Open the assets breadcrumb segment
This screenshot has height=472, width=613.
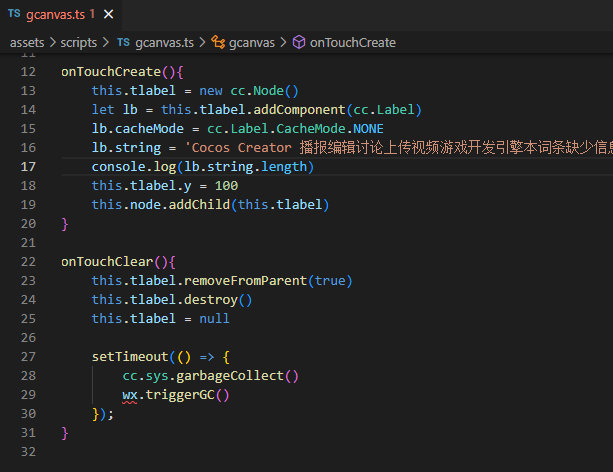(27, 43)
